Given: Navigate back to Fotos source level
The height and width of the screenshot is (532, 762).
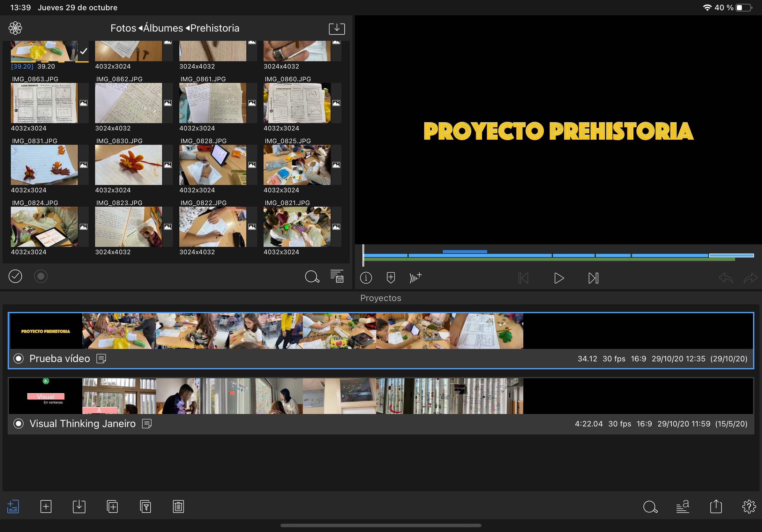Looking at the screenshot, I should [123, 28].
